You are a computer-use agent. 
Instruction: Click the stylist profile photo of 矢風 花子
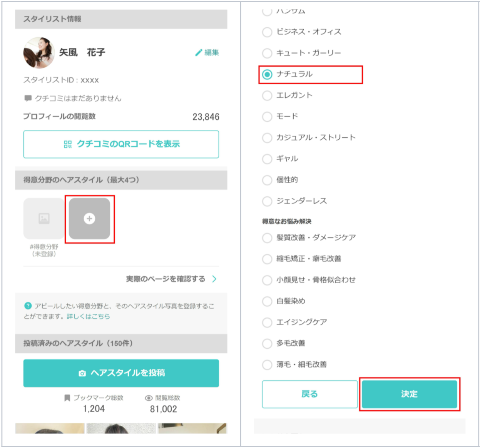coord(39,53)
